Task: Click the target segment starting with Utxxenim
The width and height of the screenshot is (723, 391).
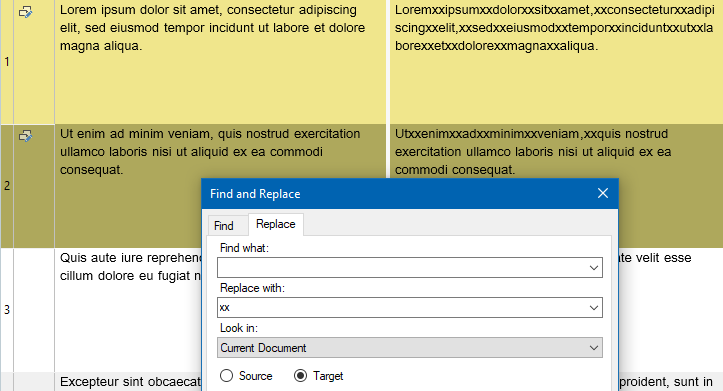Action: (x=533, y=152)
